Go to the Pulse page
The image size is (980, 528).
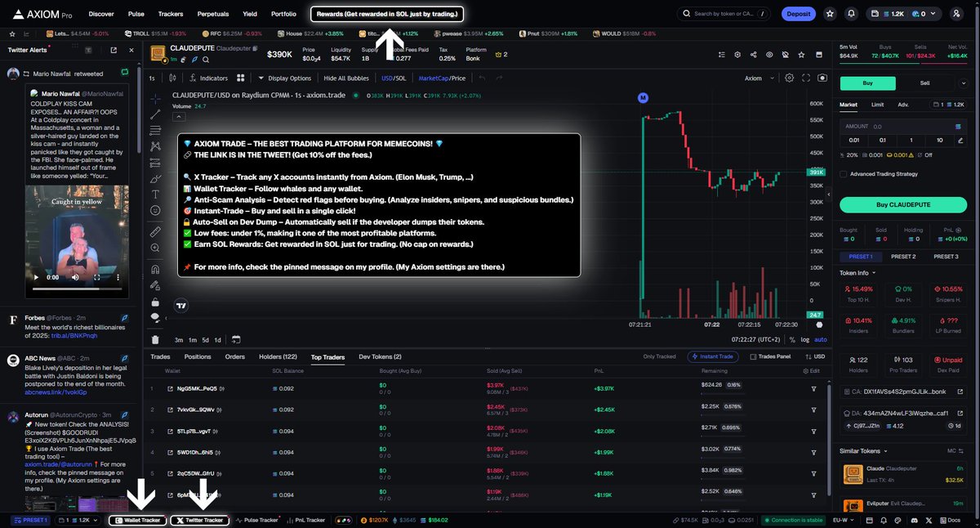pyautogui.click(x=136, y=14)
